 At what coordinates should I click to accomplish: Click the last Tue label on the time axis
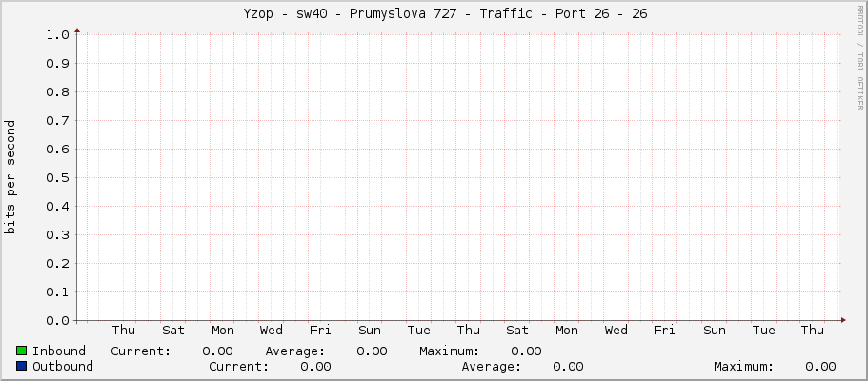coord(763,331)
